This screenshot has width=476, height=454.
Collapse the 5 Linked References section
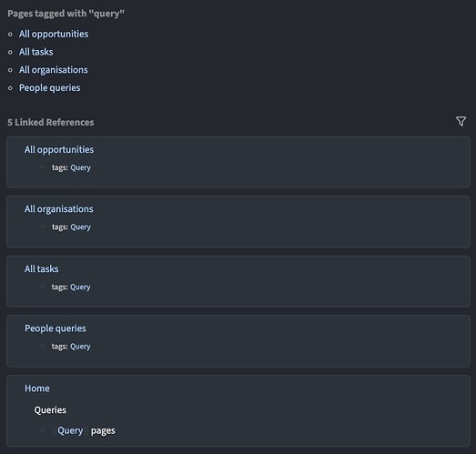click(51, 122)
